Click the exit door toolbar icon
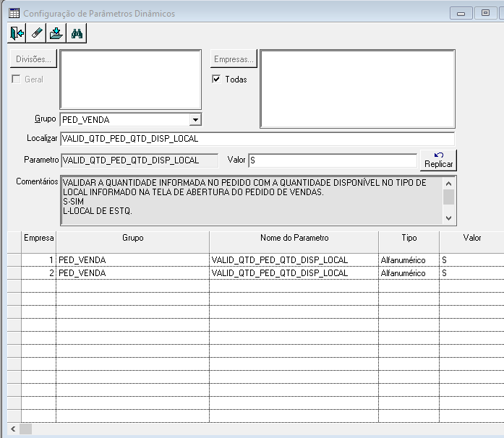The image size is (504, 438). click(17, 33)
